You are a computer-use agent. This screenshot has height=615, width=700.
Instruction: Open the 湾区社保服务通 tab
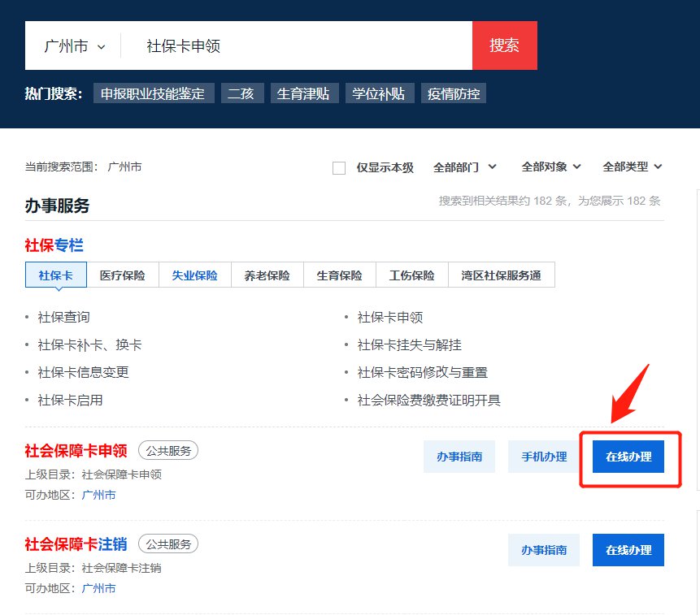501,275
